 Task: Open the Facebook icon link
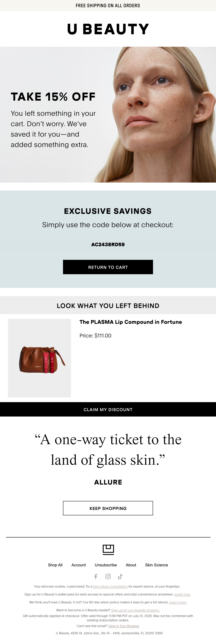pos(96,576)
